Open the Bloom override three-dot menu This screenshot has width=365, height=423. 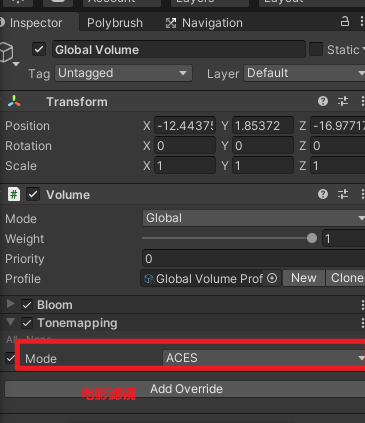362,305
